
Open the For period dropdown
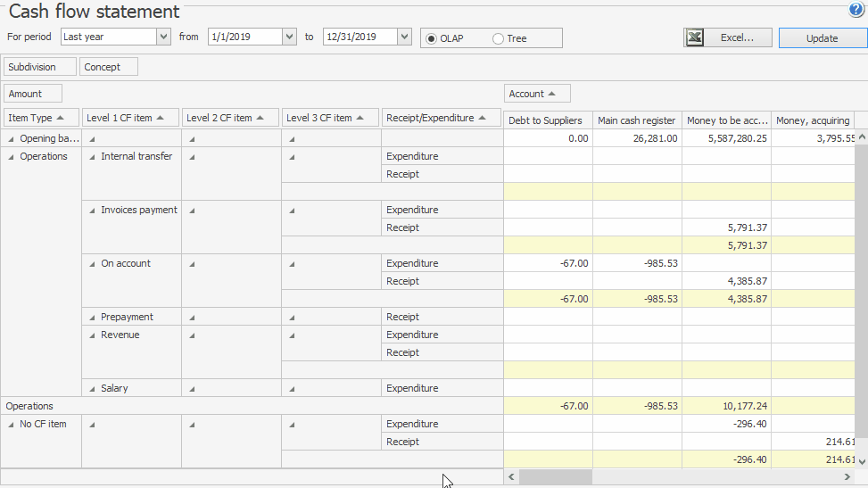[163, 37]
